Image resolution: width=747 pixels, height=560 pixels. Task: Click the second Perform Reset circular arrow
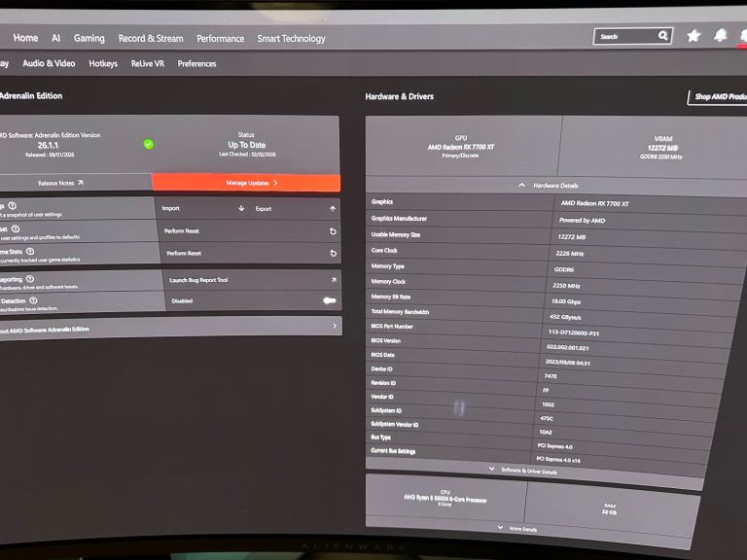[x=333, y=254]
